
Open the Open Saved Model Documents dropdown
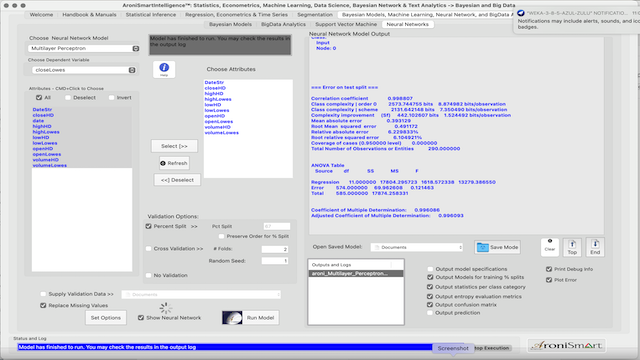[x=418, y=247]
